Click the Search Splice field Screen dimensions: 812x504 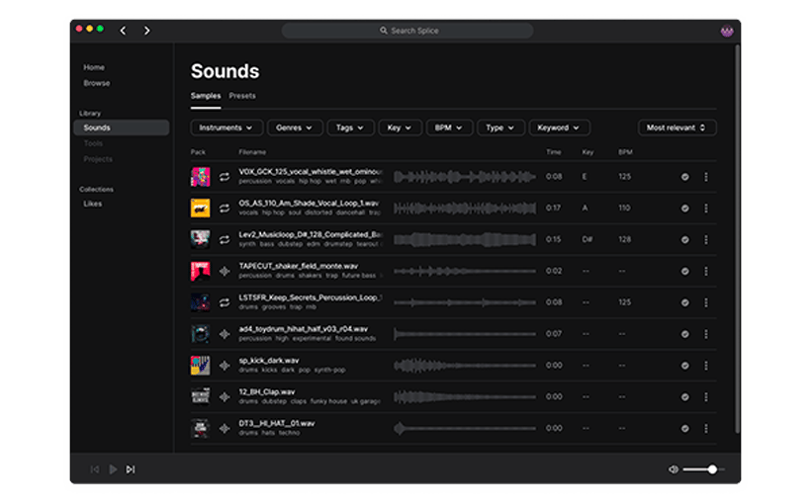click(x=407, y=31)
